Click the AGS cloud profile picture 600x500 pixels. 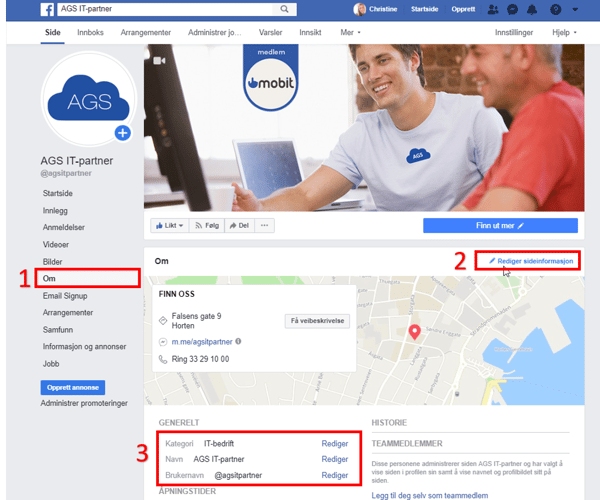[89, 98]
